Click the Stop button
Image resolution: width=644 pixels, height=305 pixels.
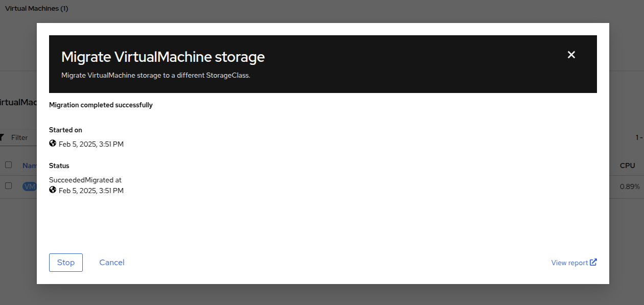(x=66, y=263)
